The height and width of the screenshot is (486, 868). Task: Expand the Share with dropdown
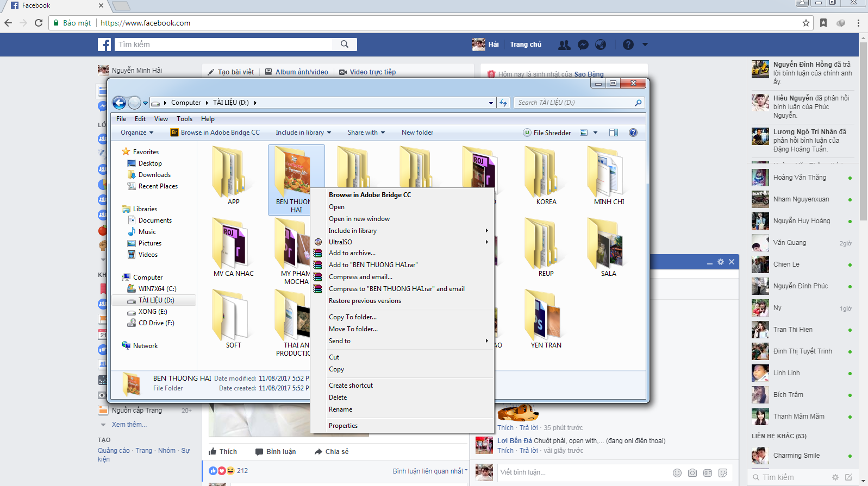(x=366, y=132)
